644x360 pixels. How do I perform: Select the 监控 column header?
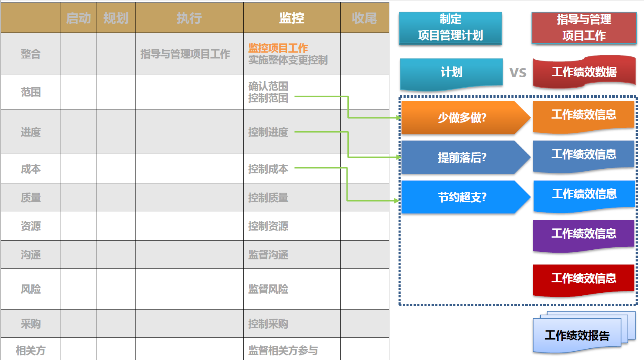click(292, 18)
